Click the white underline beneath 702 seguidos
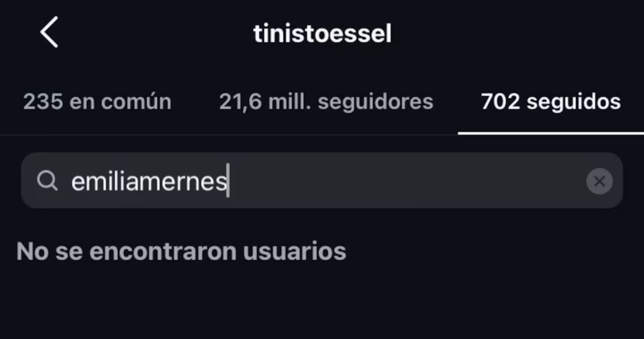This screenshot has height=339, width=644. pyautogui.click(x=550, y=133)
